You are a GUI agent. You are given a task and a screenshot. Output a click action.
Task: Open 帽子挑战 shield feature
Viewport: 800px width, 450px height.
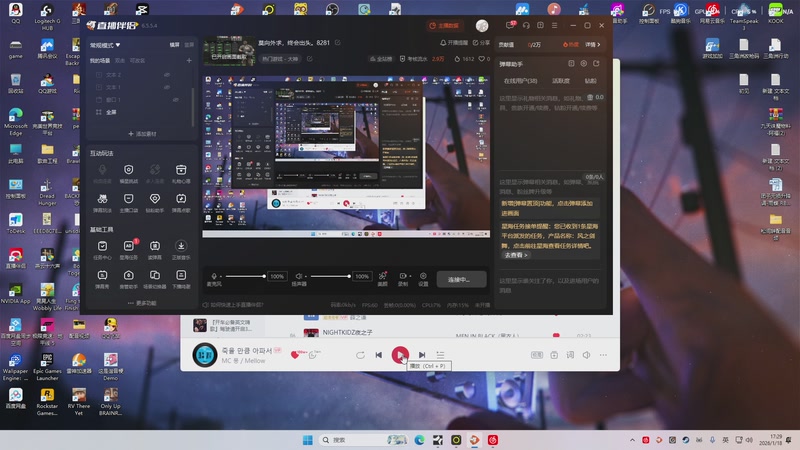tap(129, 173)
